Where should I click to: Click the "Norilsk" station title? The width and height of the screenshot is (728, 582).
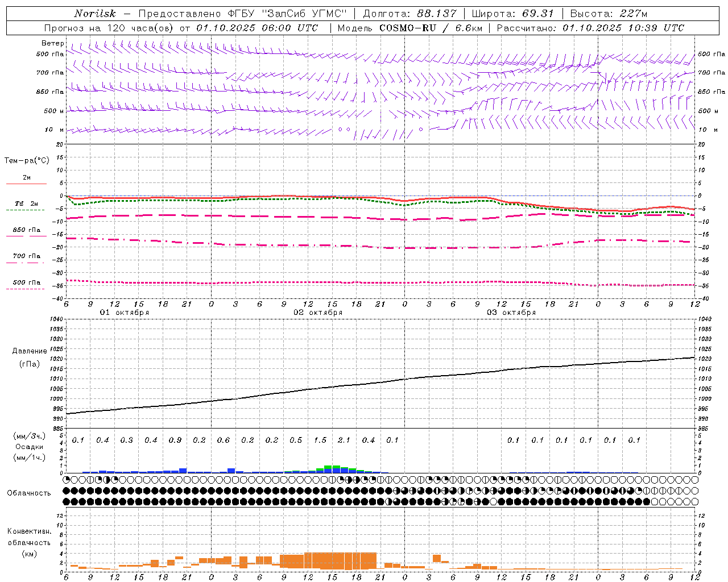tap(95, 14)
